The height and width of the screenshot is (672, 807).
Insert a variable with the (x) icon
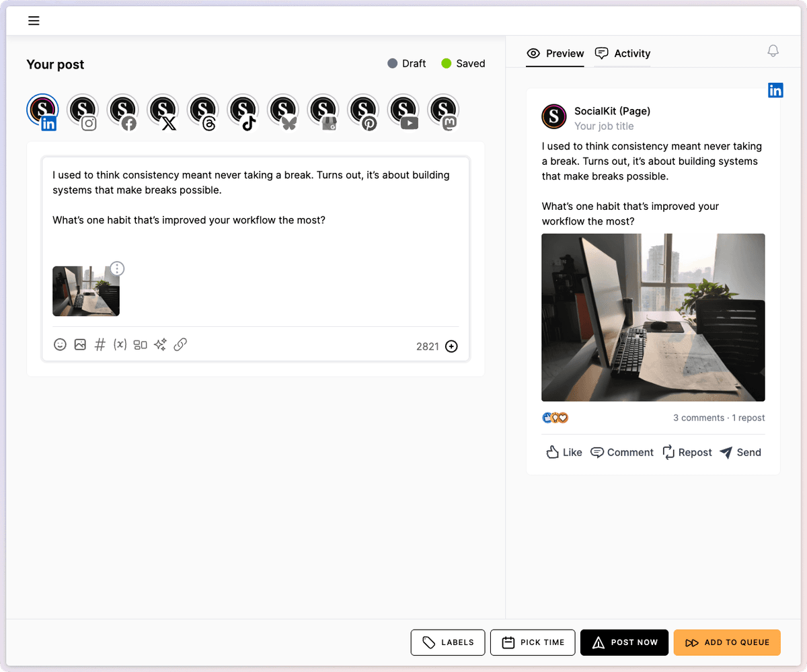[120, 345]
